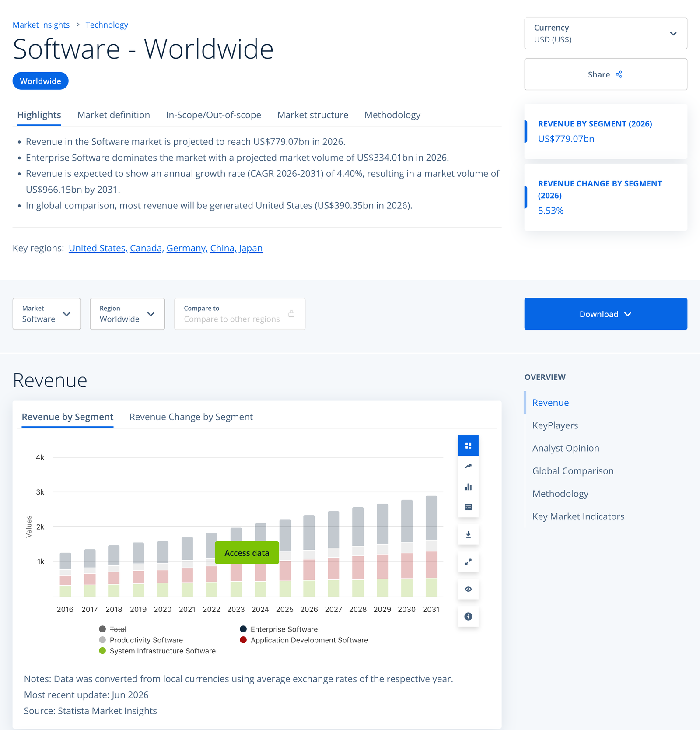Open chart info icon

[x=468, y=616]
